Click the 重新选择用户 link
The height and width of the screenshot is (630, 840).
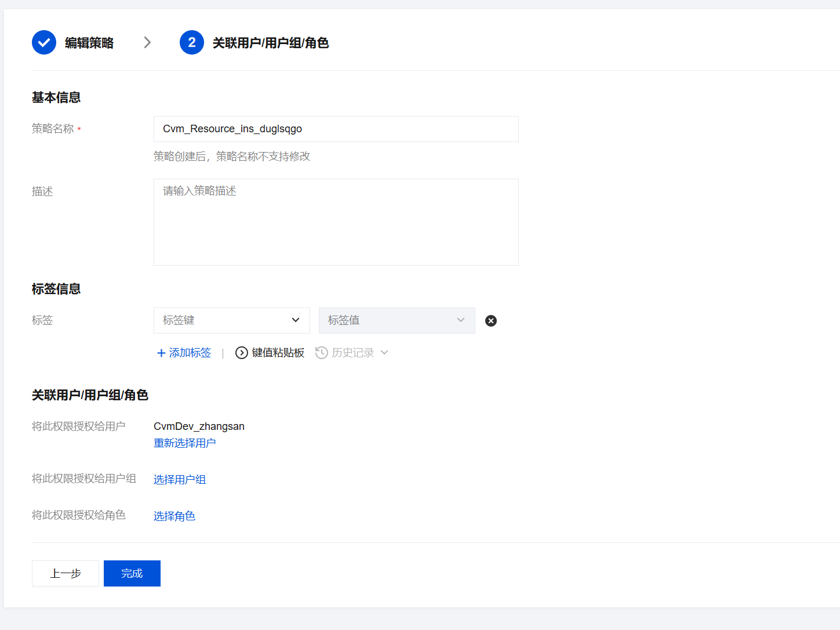click(184, 443)
